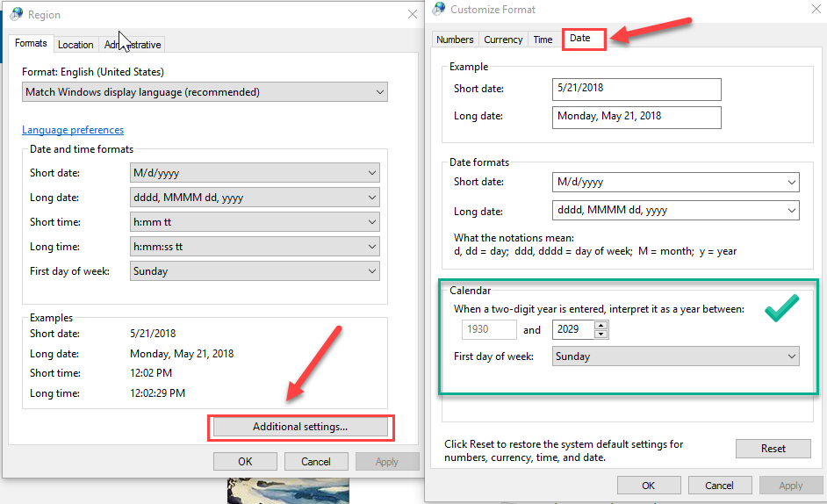Click OK in the Region window
The height and width of the screenshot is (504, 827).
tap(245, 461)
